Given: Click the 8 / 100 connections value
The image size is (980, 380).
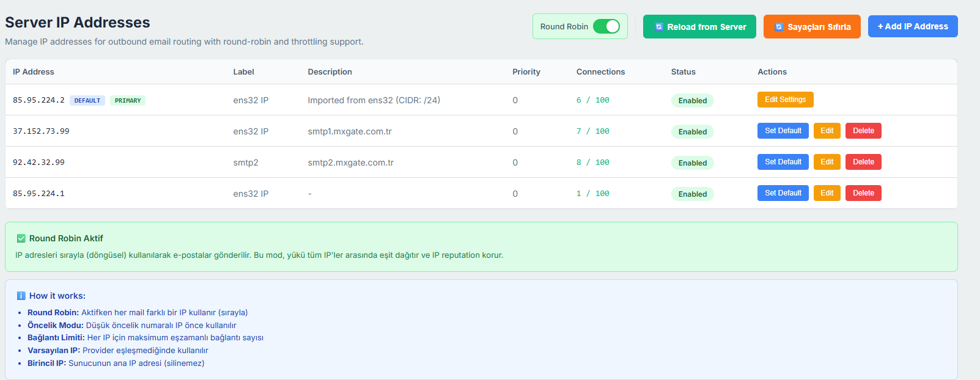Looking at the screenshot, I should coord(592,163).
